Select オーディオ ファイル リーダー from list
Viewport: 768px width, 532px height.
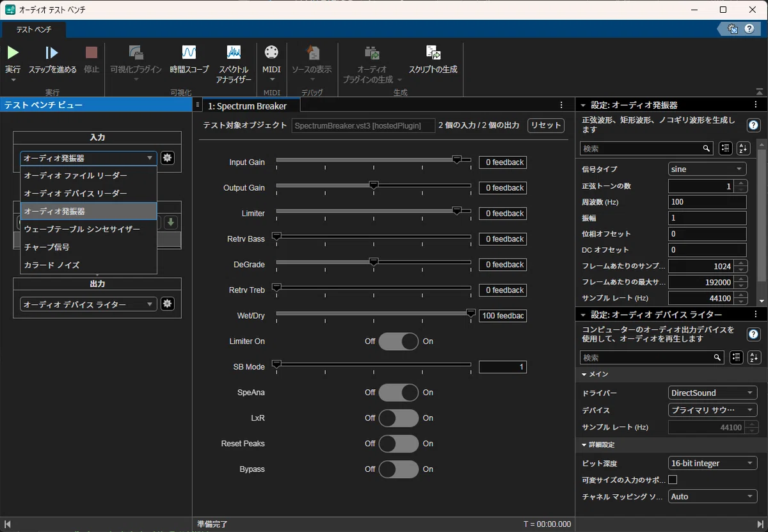click(x=88, y=175)
